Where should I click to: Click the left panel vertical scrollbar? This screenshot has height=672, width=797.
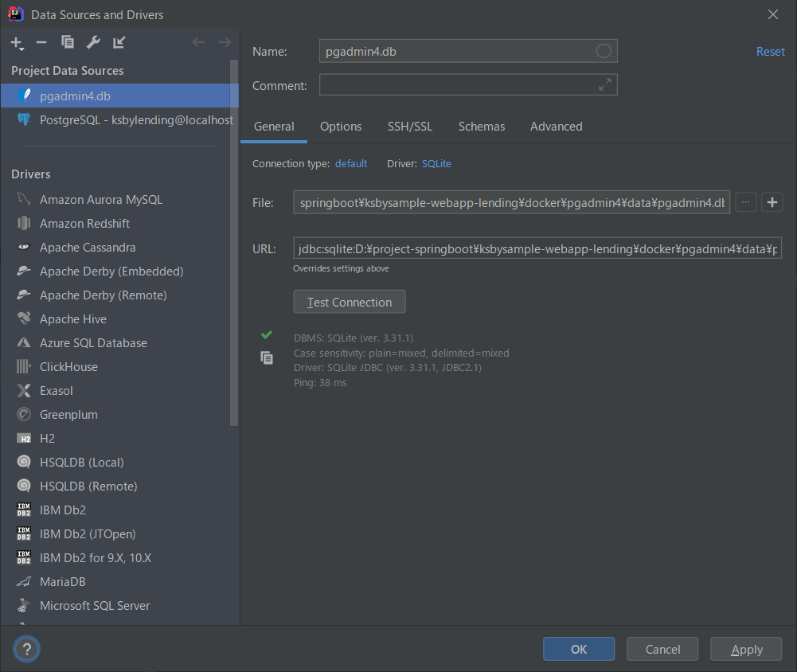coord(234,243)
